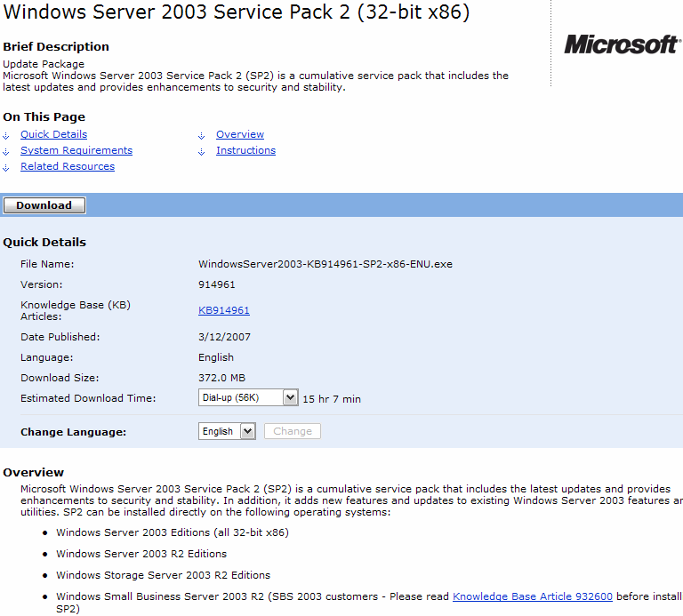Image resolution: width=683 pixels, height=616 pixels.
Task: Jump to Quick Details section link
Action: click(53, 134)
